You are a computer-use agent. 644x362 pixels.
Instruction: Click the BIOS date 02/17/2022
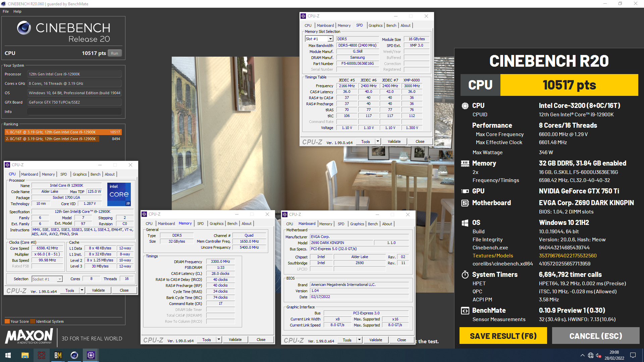coord(359,297)
